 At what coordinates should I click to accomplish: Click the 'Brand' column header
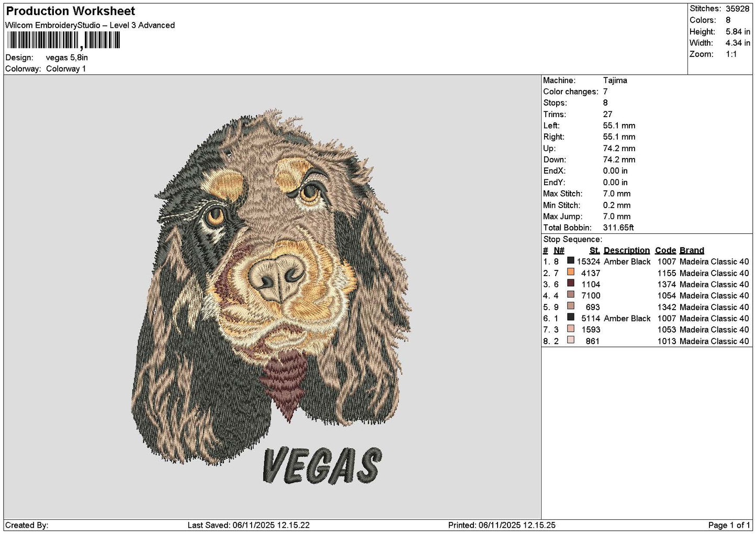pyautogui.click(x=692, y=251)
